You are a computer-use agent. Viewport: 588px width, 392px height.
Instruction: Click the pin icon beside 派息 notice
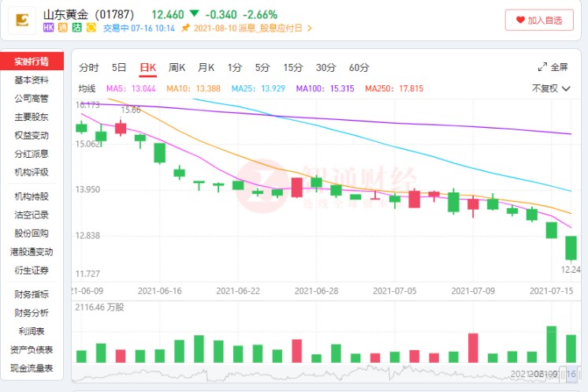tap(185, 28)
